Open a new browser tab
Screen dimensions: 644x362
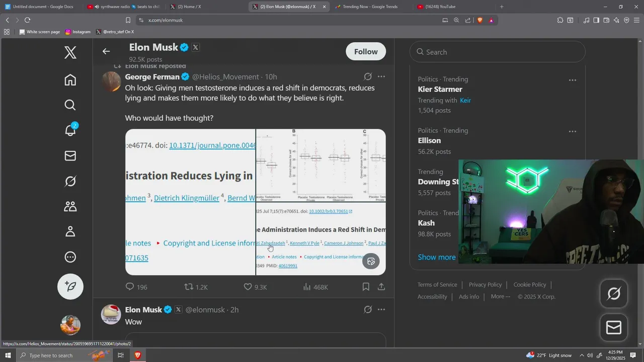[x=502, y=7]
